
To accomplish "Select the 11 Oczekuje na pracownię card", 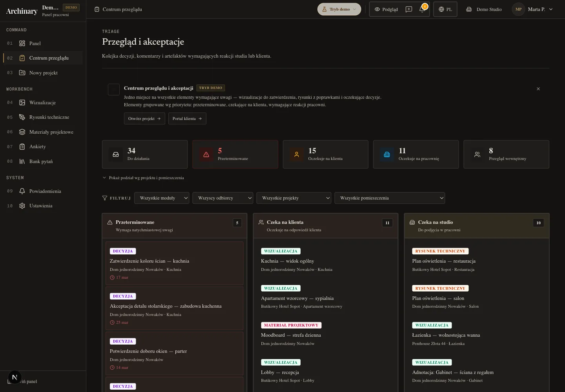I will [x=416, y=154].
